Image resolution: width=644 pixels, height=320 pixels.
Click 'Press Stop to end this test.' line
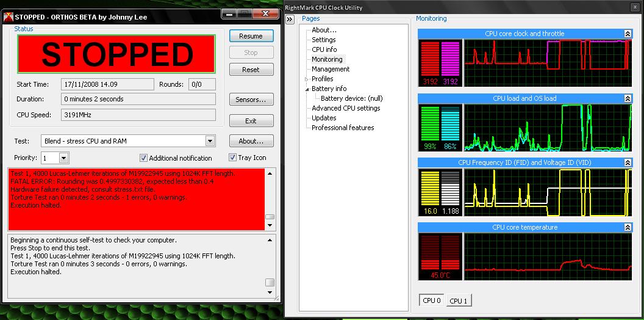coord(50,248)
